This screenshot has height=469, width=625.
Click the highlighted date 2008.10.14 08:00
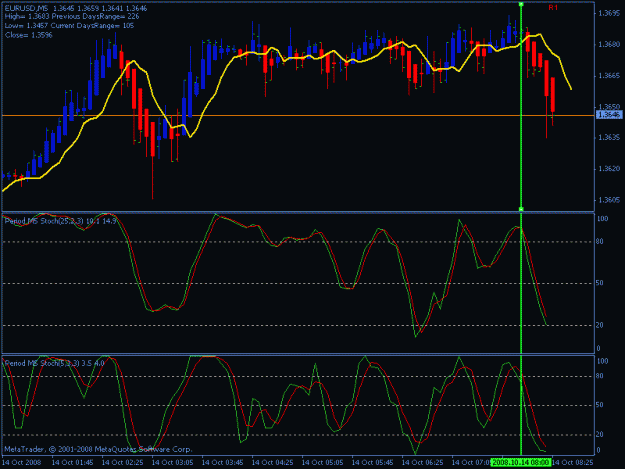click(521, 463)
